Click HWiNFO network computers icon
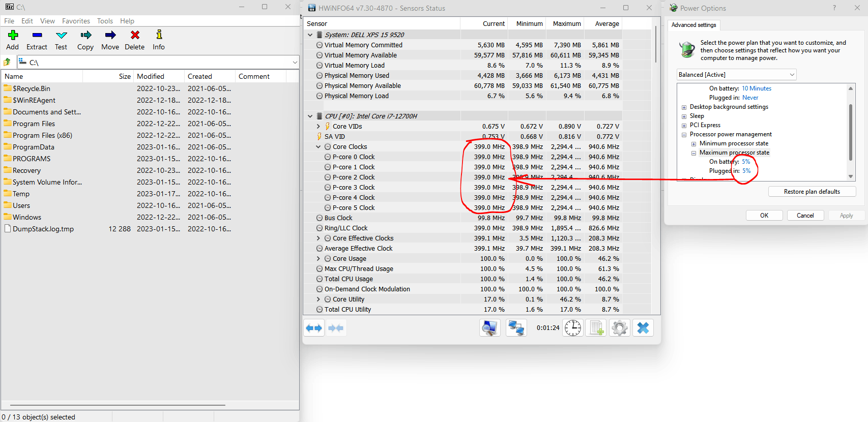 (516, 328)
